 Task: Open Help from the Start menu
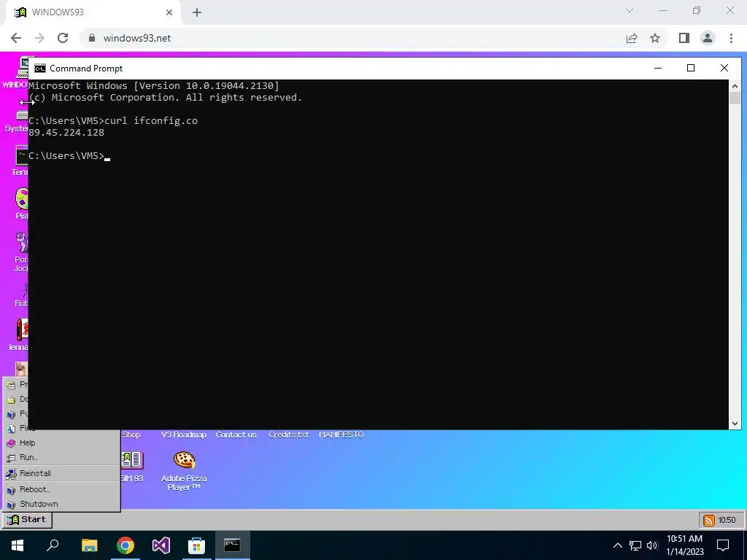[61, 443]
